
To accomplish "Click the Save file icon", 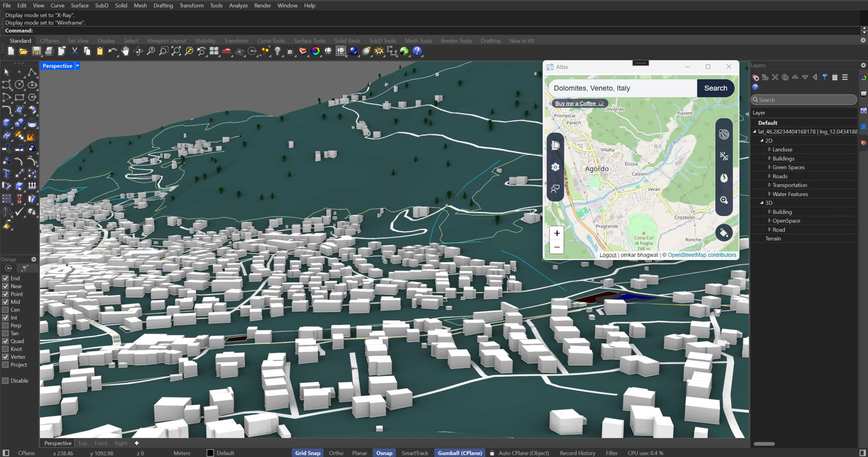I will pyautogui.click(x=37, y=51).
